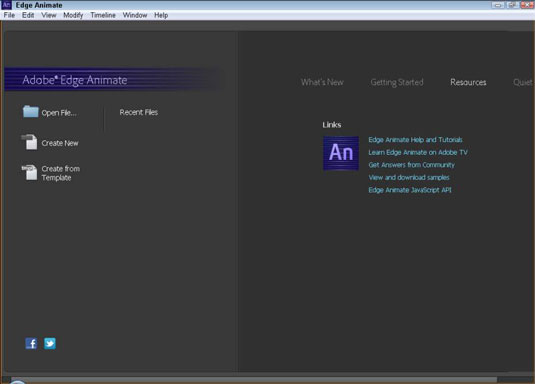Screen dimensions: 535x384
Task: Select the Resources tab
Action: click(468, 82)
